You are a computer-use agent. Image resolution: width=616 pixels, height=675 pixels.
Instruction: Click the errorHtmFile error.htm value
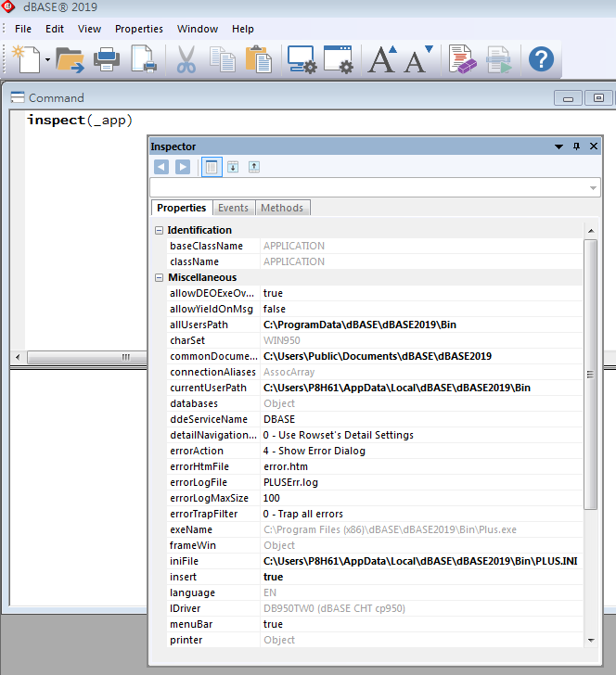[x=421, y=466]
